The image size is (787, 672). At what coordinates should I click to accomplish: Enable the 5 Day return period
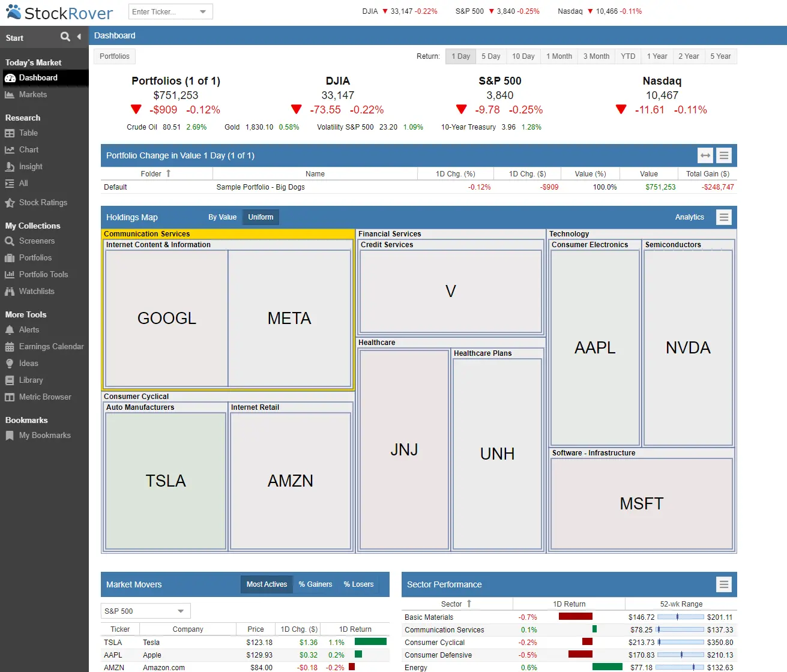pyautogui.click(x=491, y=56)
